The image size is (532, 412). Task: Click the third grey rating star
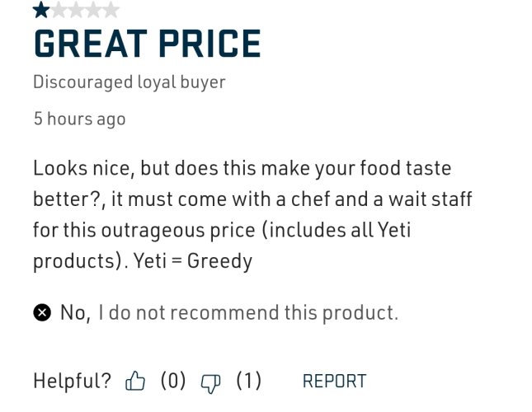point(77,10)
